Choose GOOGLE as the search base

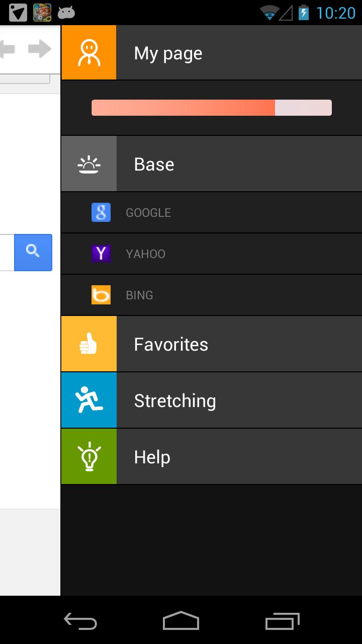pyautogui.click(x=212, y=212)
